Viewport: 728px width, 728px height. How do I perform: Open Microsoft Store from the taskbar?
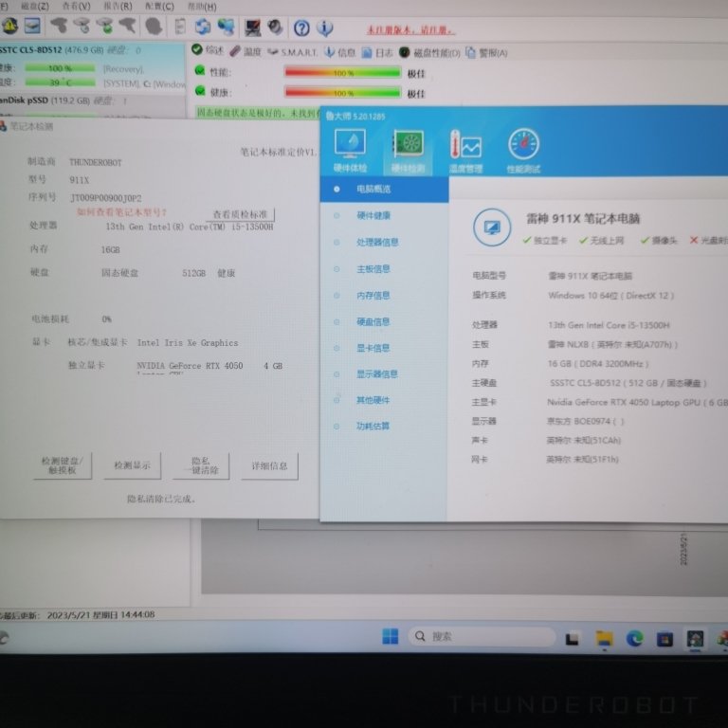664,639
